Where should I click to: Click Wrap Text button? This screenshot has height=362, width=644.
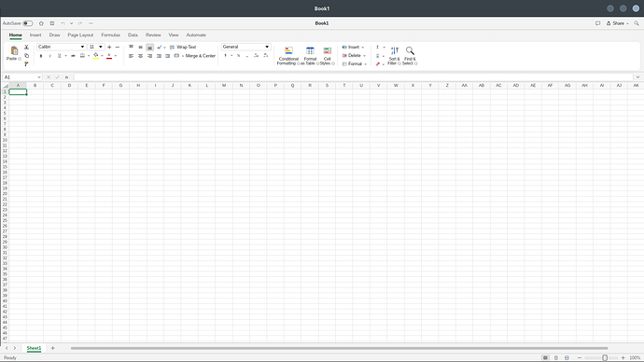[183, 48]
